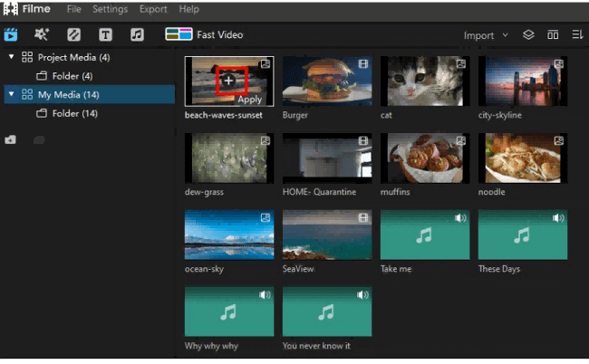Select the SeaView video thumbnail

coord(327,235)
